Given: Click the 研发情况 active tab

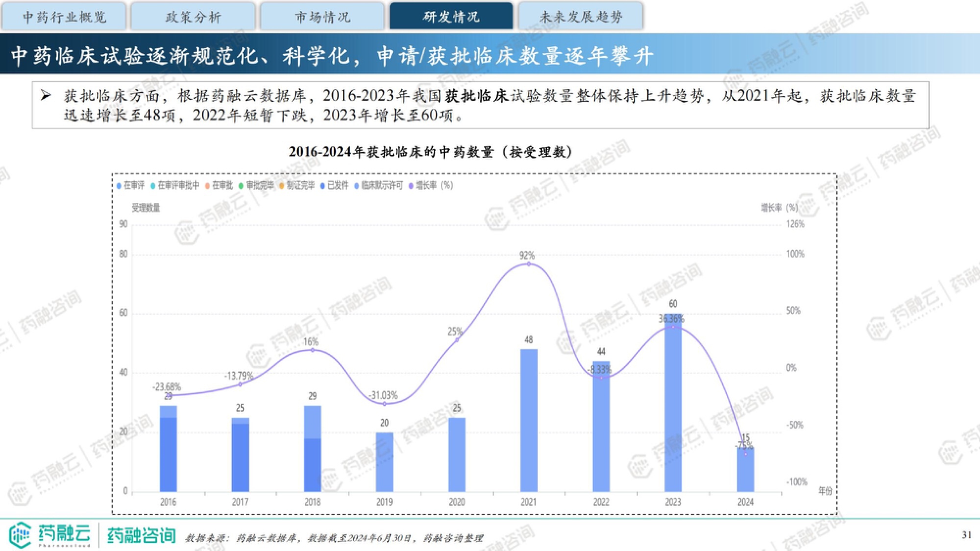Looking at the screenshot, I should coord(451,17).
